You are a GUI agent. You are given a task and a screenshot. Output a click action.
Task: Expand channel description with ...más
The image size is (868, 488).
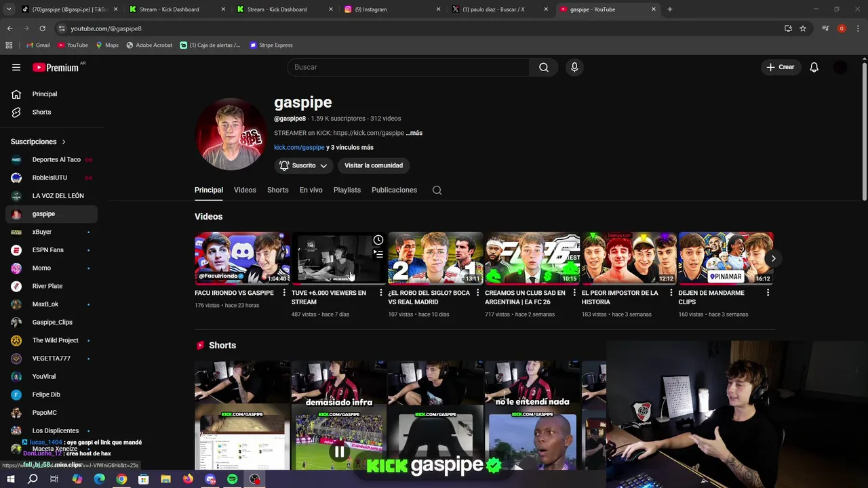coord(414,133)
